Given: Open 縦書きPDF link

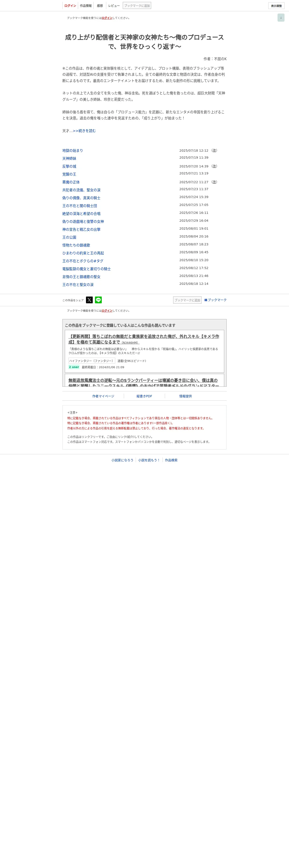Looking at the screenshot, I should [x=144, y=396].
